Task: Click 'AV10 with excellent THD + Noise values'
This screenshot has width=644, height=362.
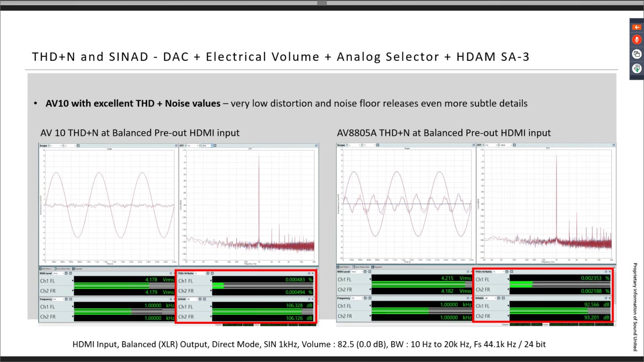Action: (x=133, y=103)
